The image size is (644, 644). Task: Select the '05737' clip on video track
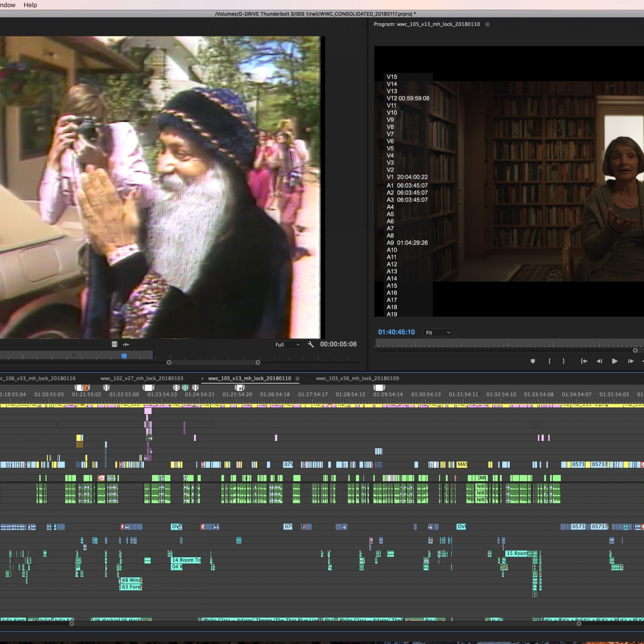tap(599, 464)
